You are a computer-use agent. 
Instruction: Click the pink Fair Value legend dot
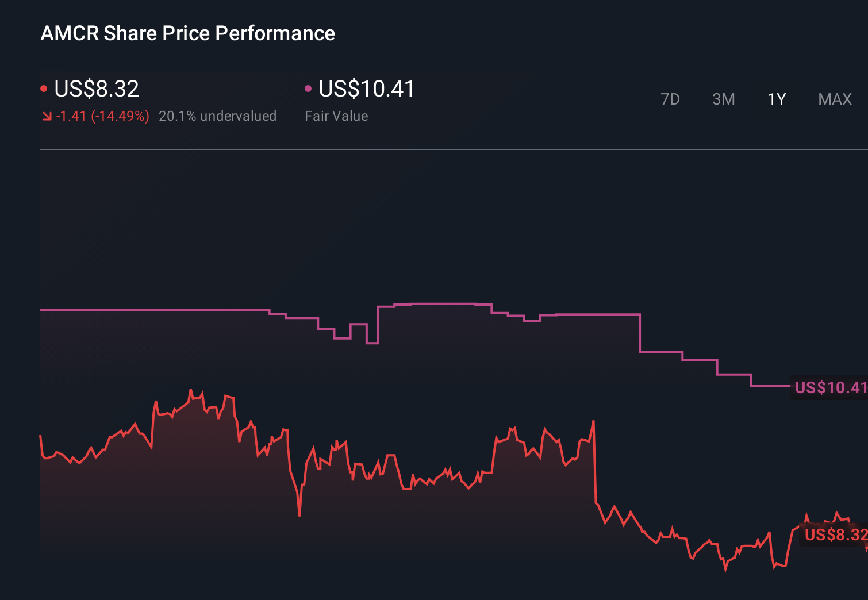(309, 87)
